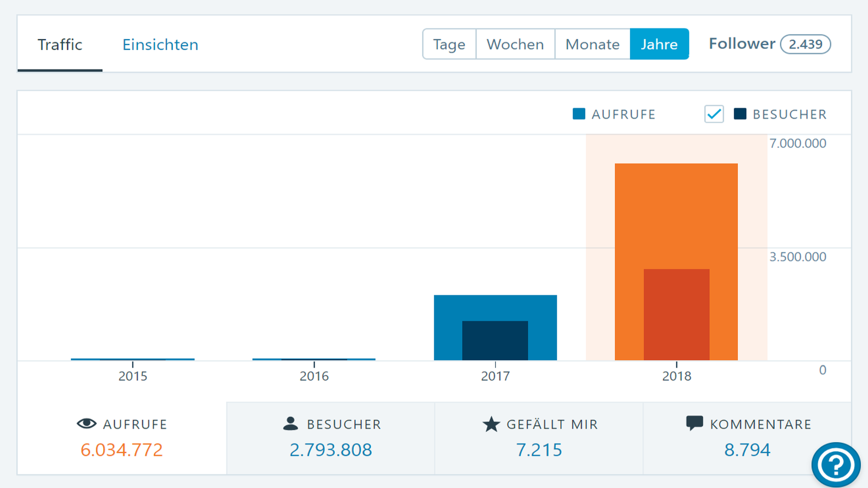This screenshot has width=868, height=488.
Task: Click the Aufrufe blue legend swatch
Action: 579,114
